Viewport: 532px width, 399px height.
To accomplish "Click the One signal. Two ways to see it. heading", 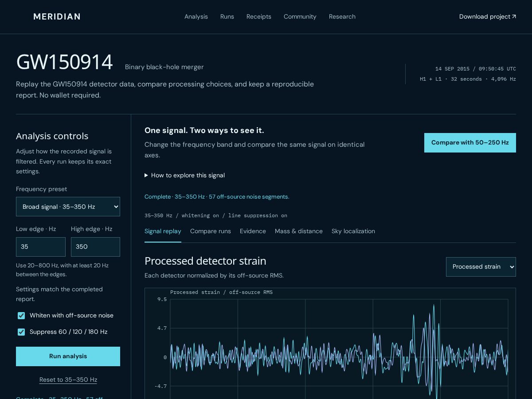I will coord(204,130).
